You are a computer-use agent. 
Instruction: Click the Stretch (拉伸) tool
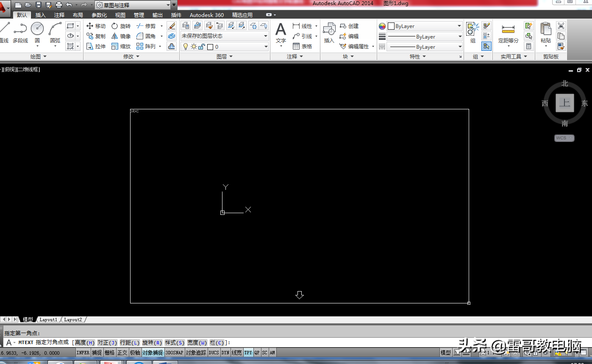click(96, 46)
